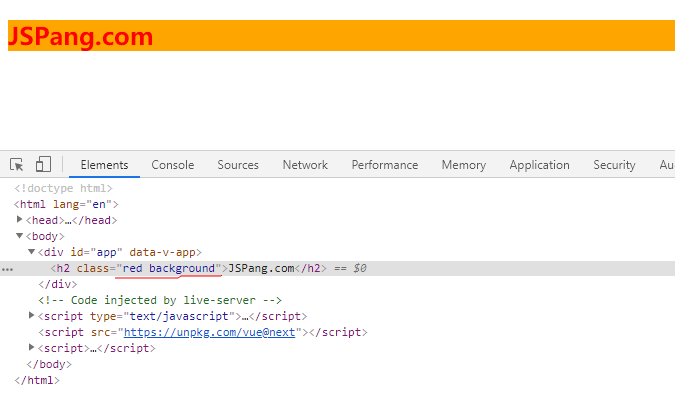Open the three-dots menu beside the h2 row
Viewport: 675px width, 403px height.
(x=7, y=270)
